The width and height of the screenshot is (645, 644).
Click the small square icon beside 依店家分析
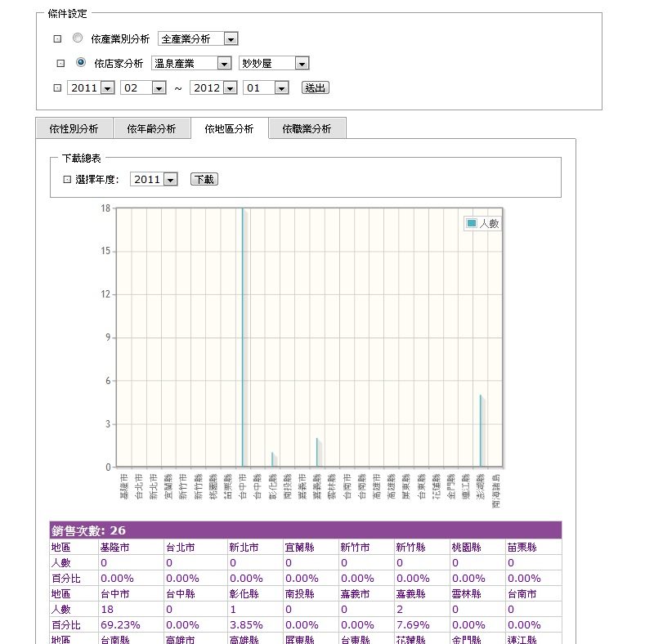coord(60,63)
